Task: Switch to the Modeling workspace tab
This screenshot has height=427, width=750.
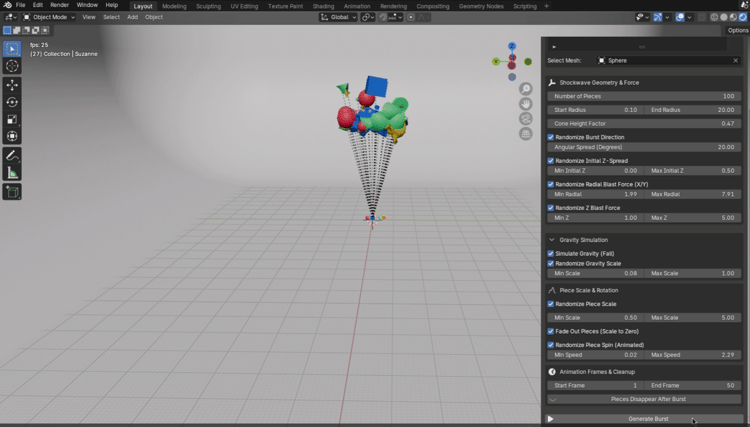Action: coord(174,6)
